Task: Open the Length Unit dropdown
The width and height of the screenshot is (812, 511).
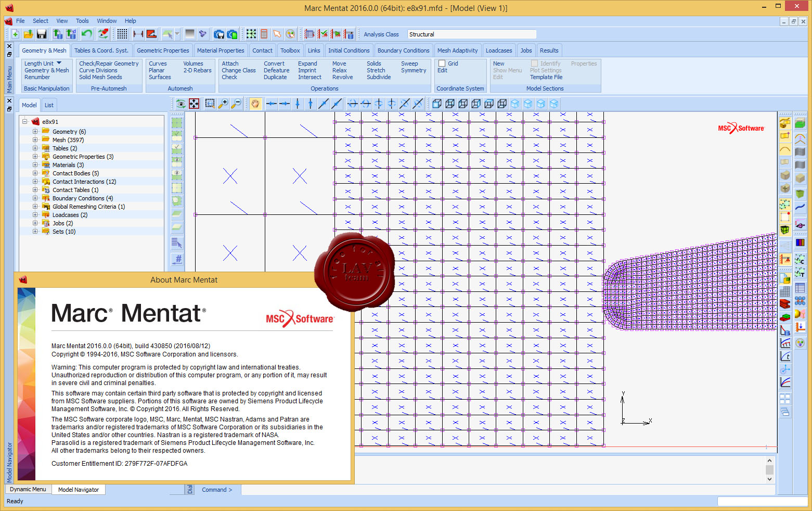Action: (x=43, y=63)
